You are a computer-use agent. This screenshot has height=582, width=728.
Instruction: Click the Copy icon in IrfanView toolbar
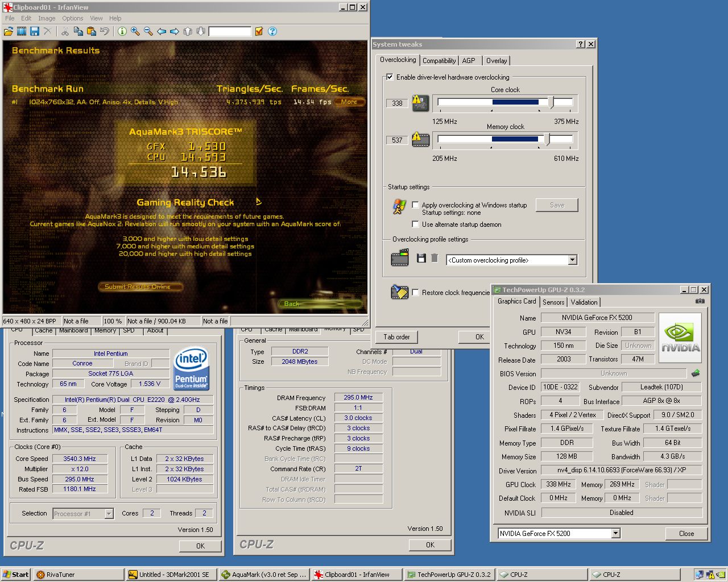pyautogui.click(x=78, y=31)
